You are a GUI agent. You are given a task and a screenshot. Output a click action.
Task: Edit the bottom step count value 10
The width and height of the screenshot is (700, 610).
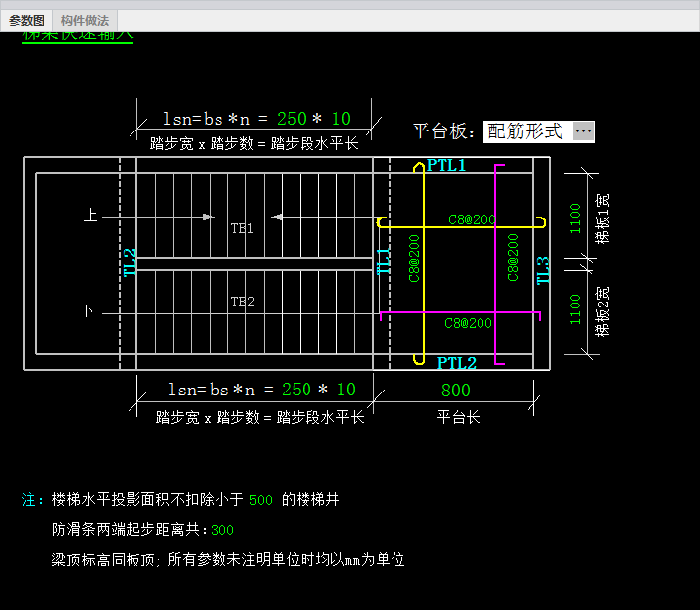click(346, 390)
